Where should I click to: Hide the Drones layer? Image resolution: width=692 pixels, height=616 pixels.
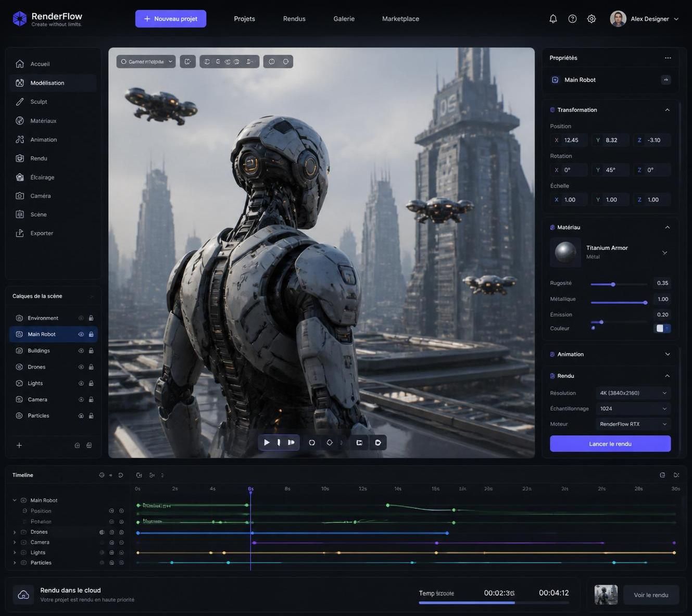pos(81,367)
